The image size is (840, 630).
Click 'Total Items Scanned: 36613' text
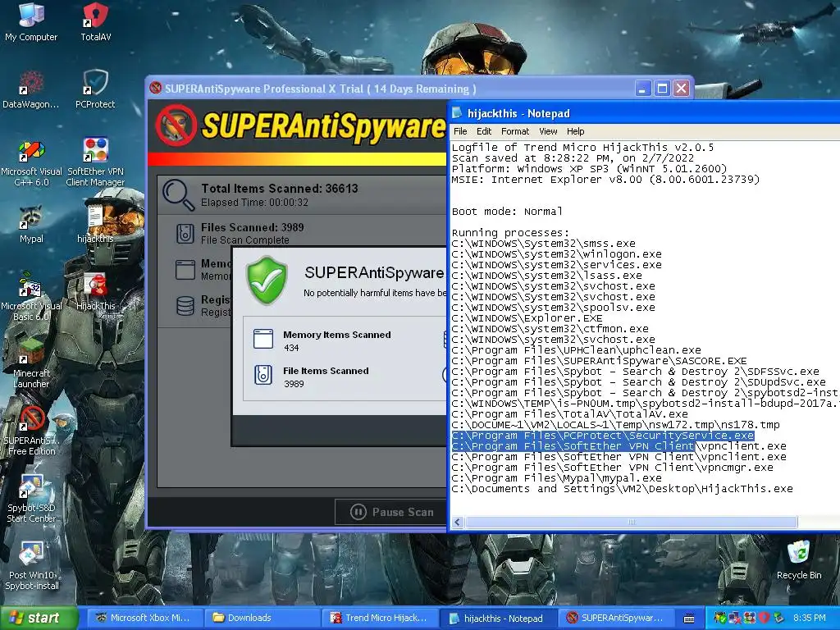[280, 189]
